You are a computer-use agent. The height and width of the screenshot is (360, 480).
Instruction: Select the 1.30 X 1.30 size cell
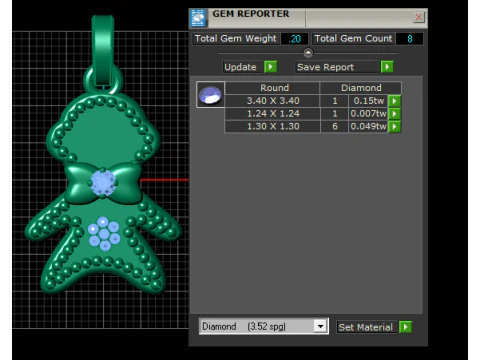(x=273, y=126)
